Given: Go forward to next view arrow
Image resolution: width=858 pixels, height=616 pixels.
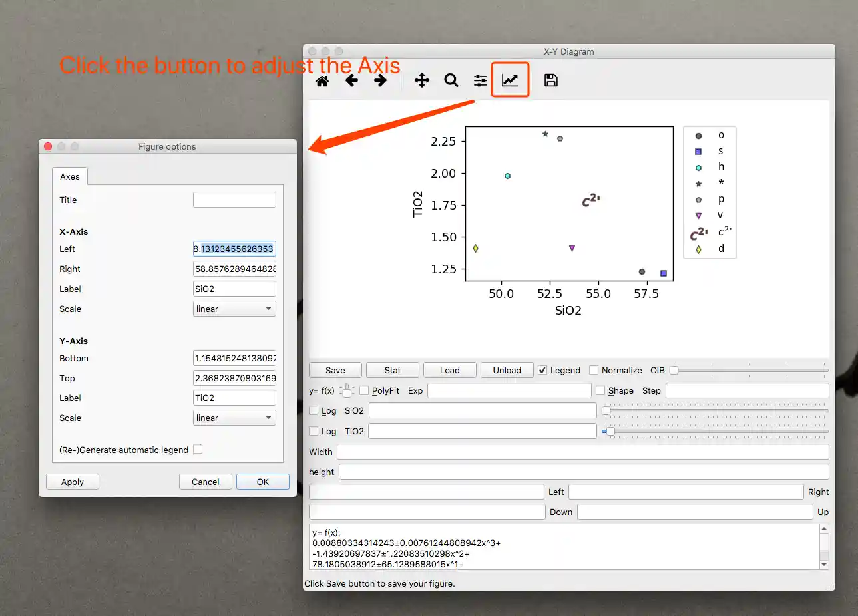Looking at the screenshot, I should click(380, 80).
